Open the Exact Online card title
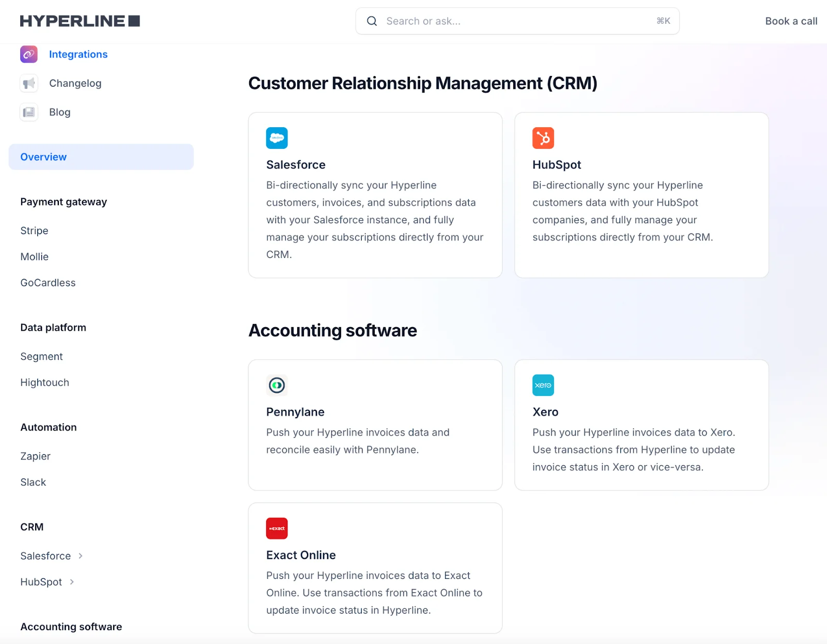Viewport: 827px width, 644px height. [x=301, y=555]
